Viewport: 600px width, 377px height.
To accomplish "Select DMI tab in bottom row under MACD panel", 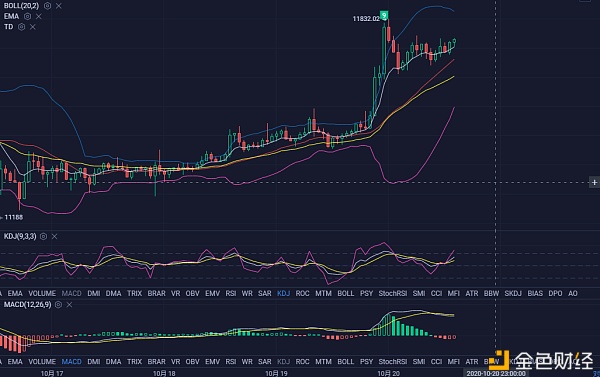I will 94,362.
